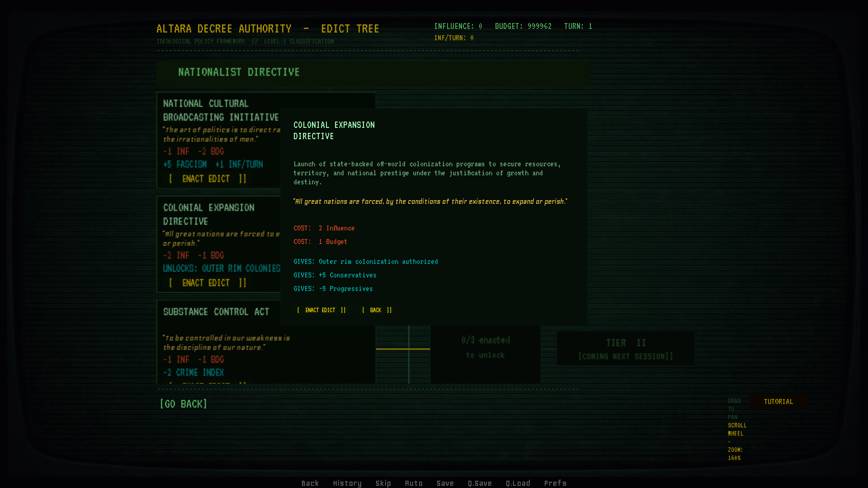Click the -2 CRIME INDEX effect text
Image resolution: width=868 pixels, height=488 pixels.
click(x=193, y=373)
